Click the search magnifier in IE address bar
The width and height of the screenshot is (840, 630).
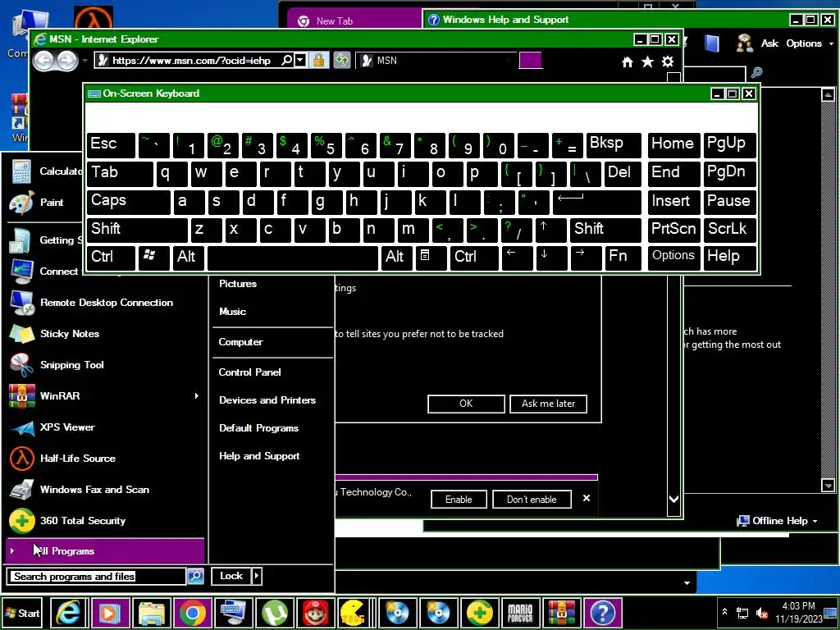coord(287,60)
